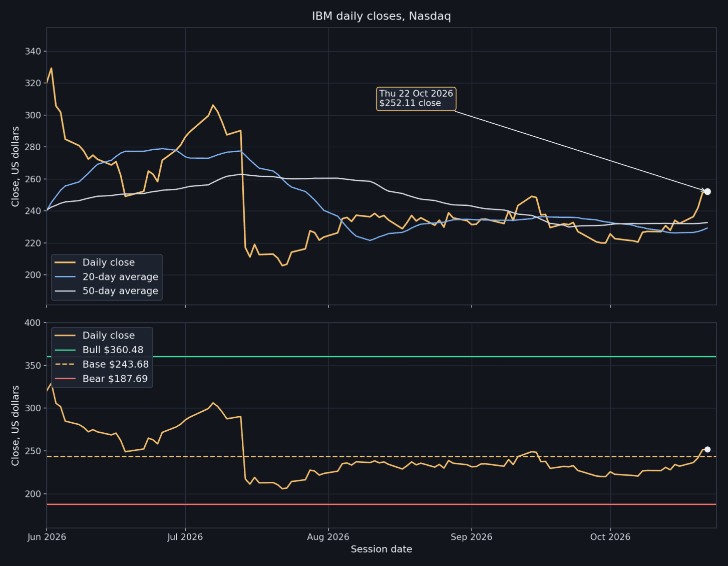Click the "Bull $360.48" legend label
The height and width of the screenshot is (566, 728).
[113, 350]
